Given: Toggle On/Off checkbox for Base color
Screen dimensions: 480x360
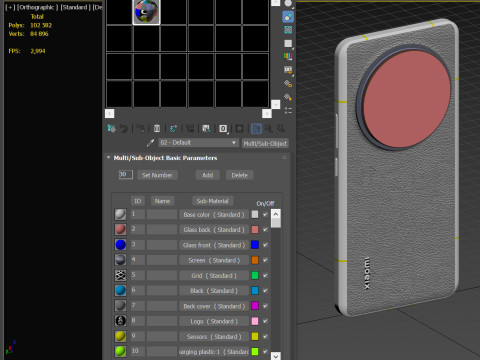Looking at the screenshot, I should pos(265,214).
